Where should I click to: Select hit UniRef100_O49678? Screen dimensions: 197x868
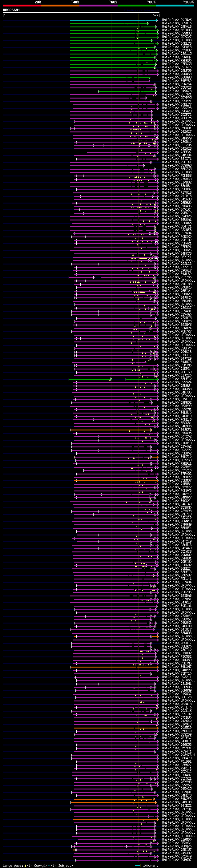177,91
